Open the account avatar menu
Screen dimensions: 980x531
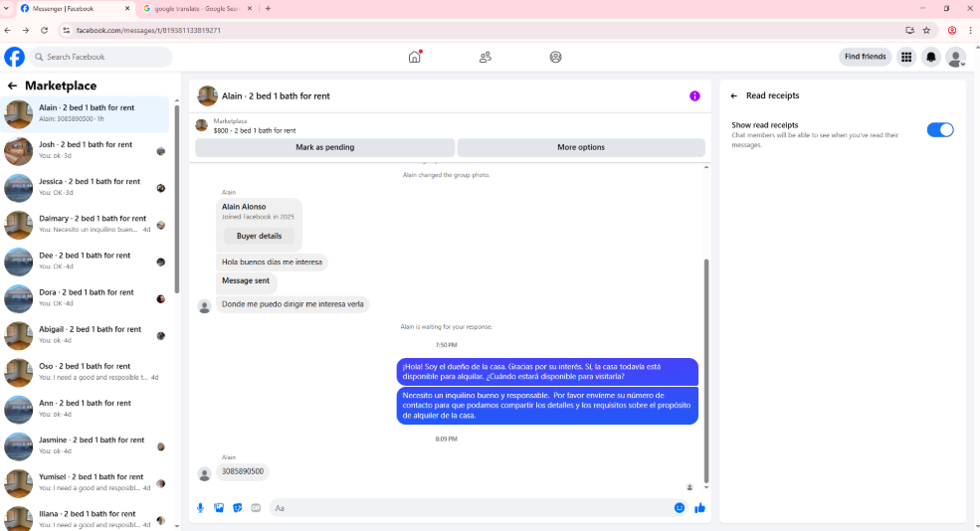[955, 57]
